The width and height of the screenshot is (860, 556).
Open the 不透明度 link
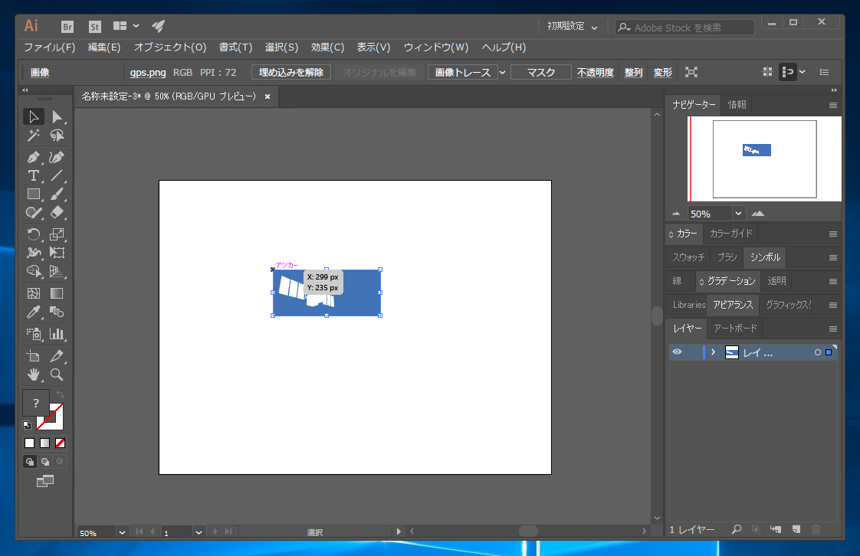click(595, 72)
